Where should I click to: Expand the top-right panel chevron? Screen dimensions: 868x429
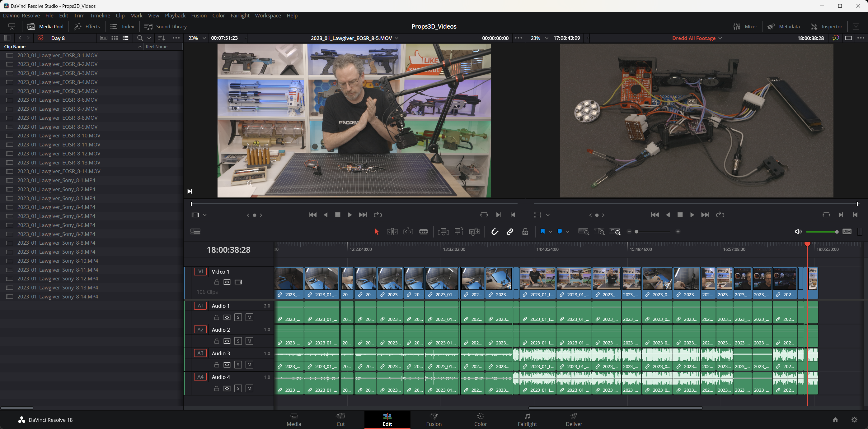click(x=856, y=26)
